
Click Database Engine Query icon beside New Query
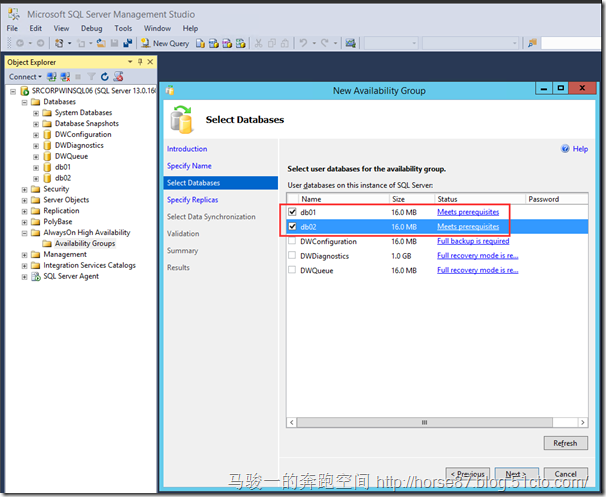[x=200, y=43]
